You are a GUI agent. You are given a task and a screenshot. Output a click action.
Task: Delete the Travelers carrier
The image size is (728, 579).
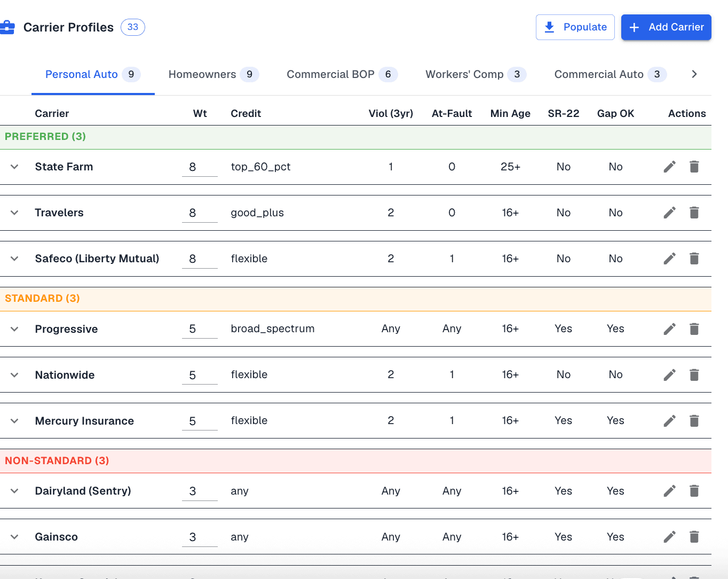click(694, 213)
